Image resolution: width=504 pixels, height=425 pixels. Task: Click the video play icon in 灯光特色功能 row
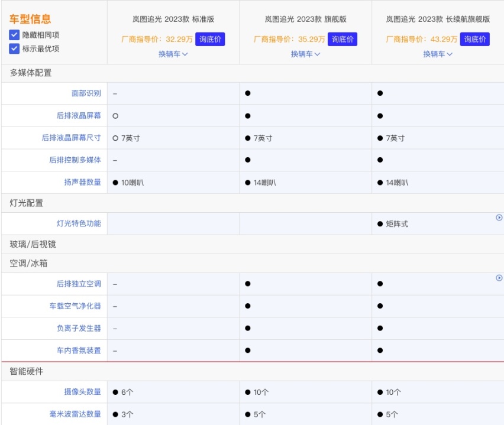pos(499,218)
